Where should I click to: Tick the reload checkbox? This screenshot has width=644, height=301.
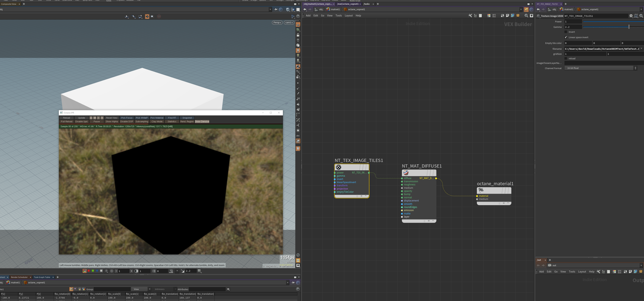(566, 58)
